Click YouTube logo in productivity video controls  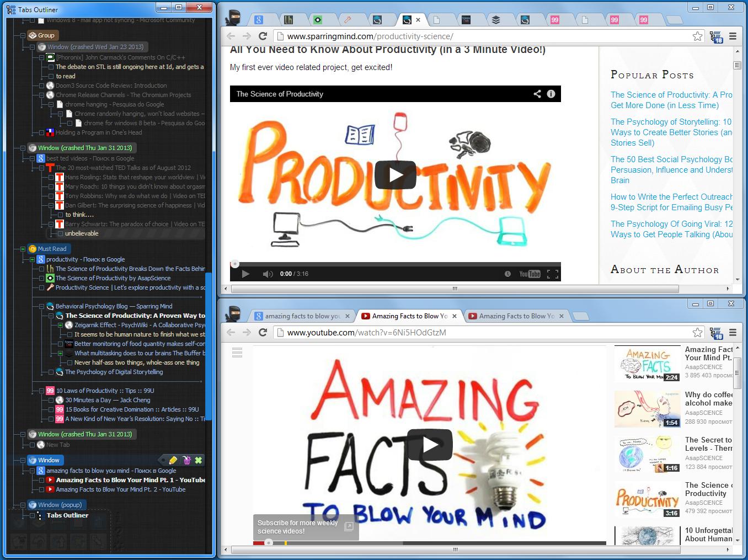530,274
